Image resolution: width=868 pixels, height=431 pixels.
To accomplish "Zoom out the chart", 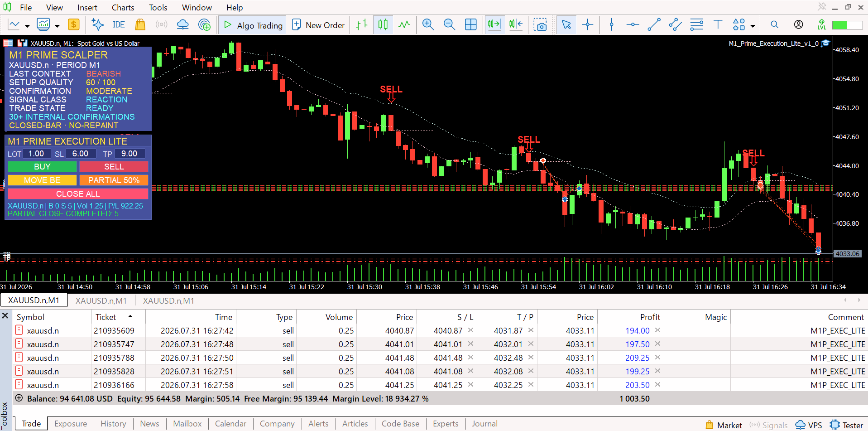I will click(449, 24).
